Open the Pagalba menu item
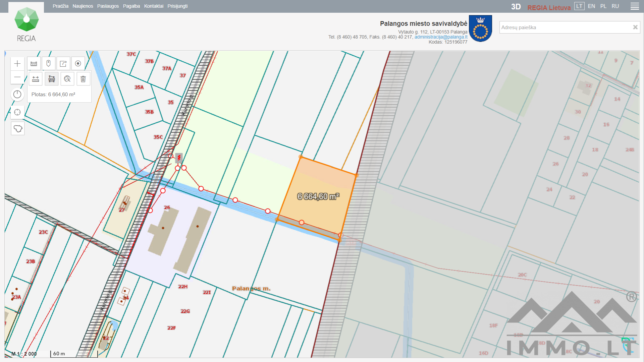644x362 pixels. click(131, 6)
